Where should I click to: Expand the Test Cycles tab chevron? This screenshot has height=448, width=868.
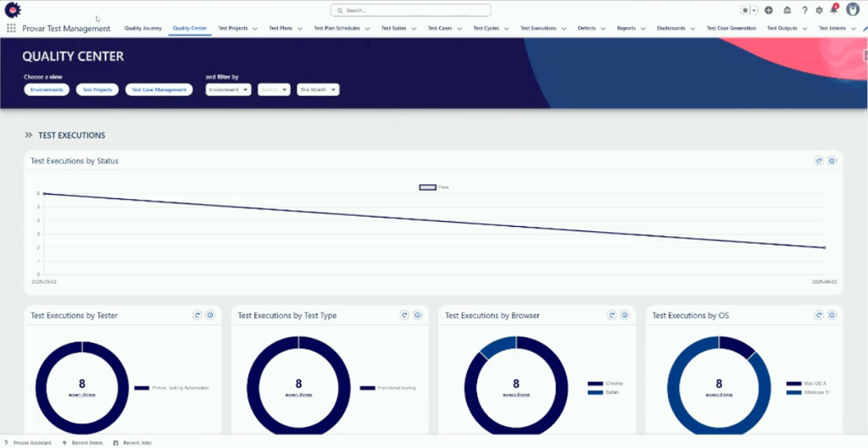[x=506, y=29]
